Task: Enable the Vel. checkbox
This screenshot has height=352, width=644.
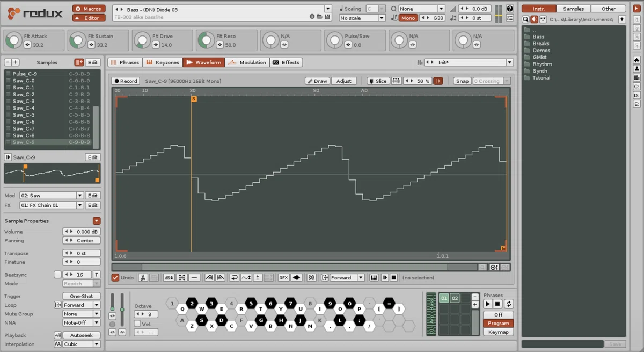Action: [137, 324]
